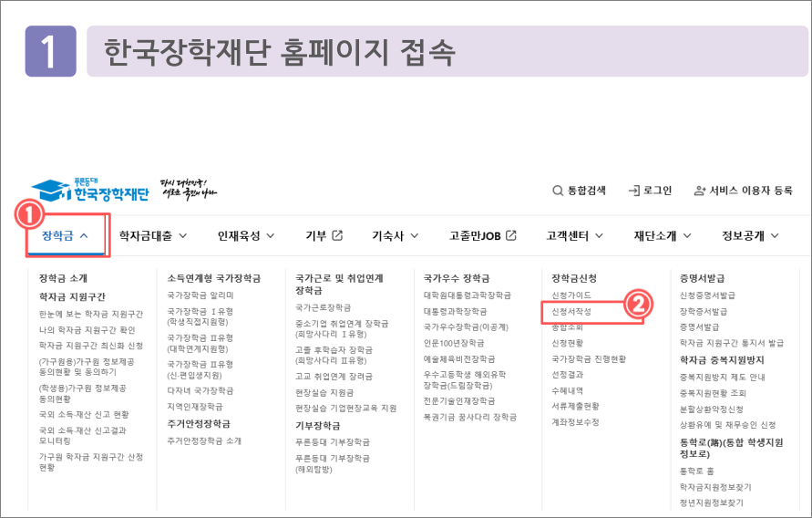Open 장학증서발급 link

[704, 311]
